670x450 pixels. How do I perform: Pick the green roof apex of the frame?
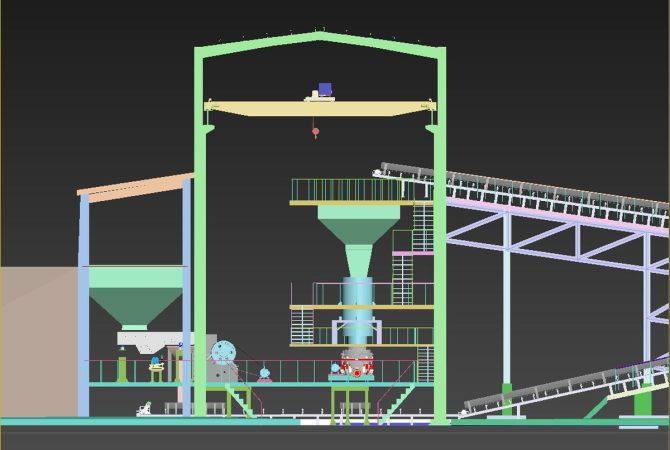319,38
